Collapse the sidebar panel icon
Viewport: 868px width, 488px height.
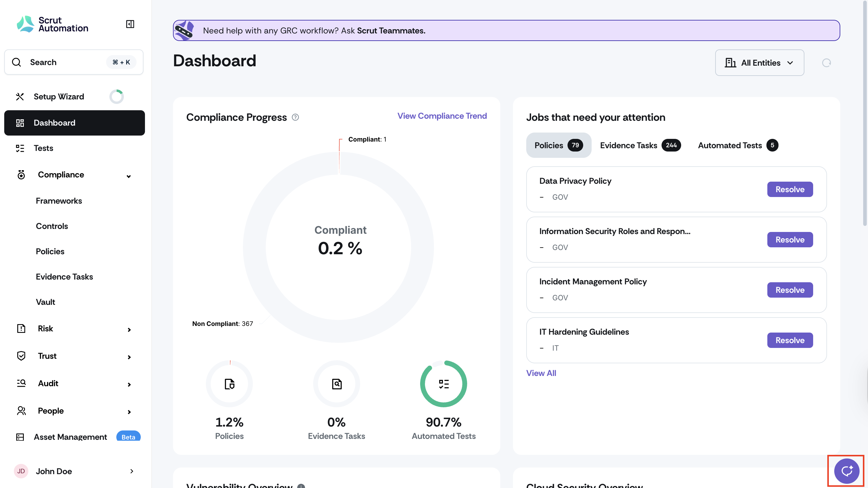[130, 24]
